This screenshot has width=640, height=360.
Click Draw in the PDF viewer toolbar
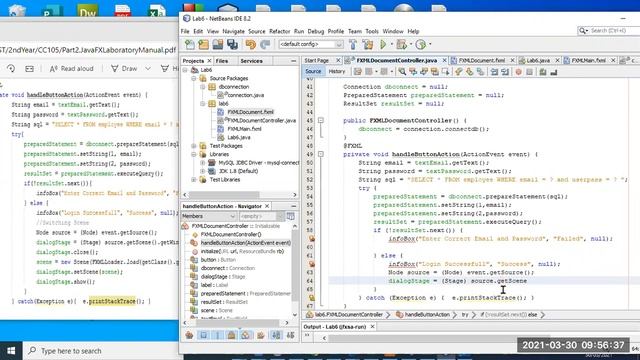(125, 69)
